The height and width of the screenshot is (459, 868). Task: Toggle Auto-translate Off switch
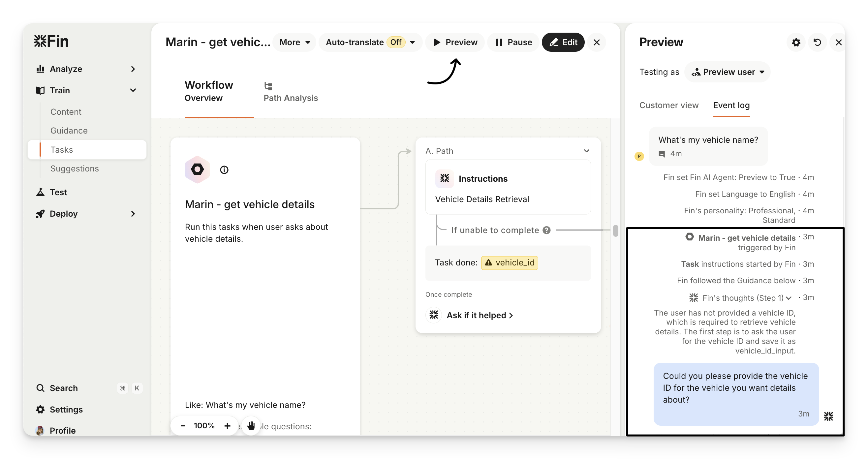396,43
